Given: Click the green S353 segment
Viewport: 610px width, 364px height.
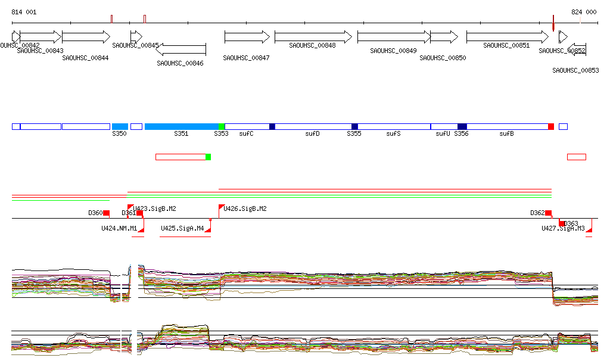Looking at the screenshot, I should point(222,126).
